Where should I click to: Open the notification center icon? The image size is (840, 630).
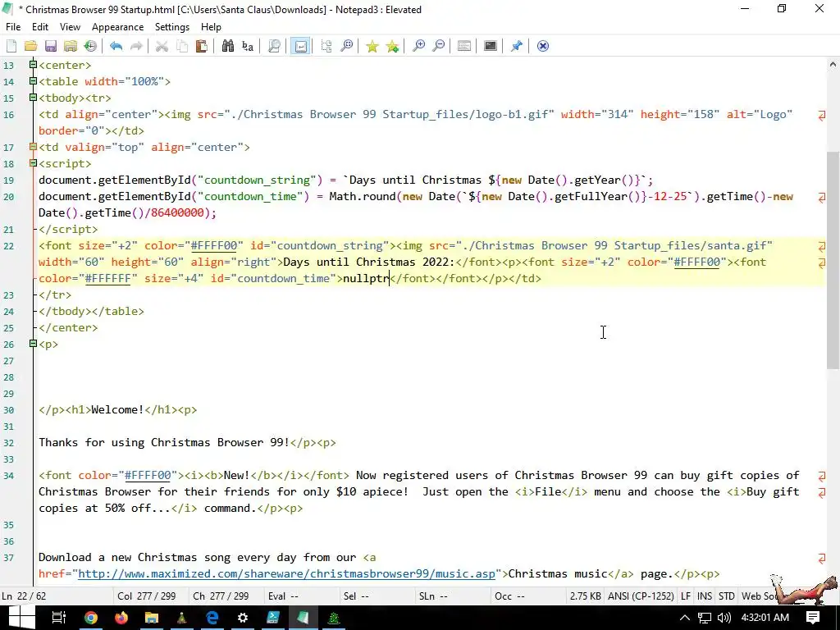tap(813, 618)
